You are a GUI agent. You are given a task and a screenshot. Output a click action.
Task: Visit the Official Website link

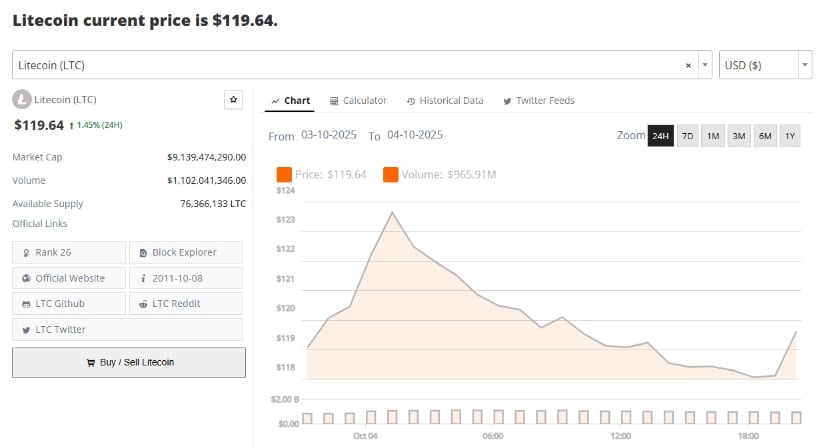tap(70, 278)
